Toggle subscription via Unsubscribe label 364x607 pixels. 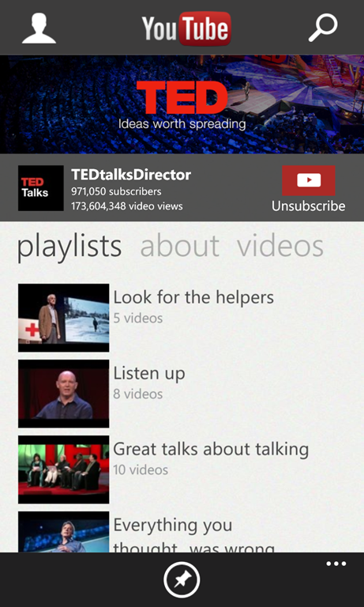click(x=308, y=205)
